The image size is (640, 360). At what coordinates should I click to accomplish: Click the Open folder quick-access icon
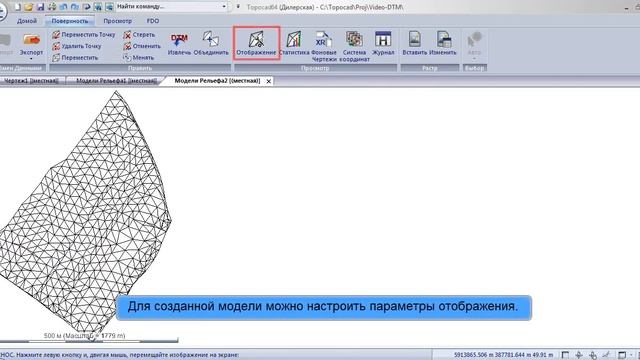pos(29,7)
